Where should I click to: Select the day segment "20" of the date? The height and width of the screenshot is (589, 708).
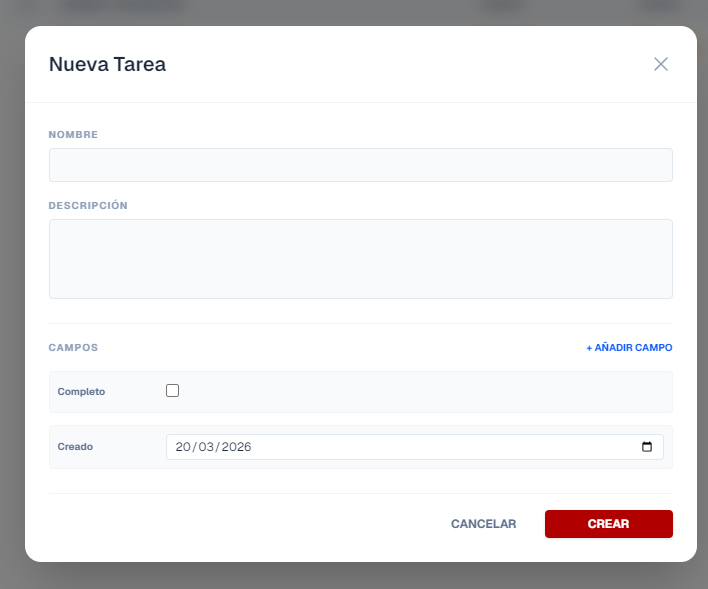point(184,447)
